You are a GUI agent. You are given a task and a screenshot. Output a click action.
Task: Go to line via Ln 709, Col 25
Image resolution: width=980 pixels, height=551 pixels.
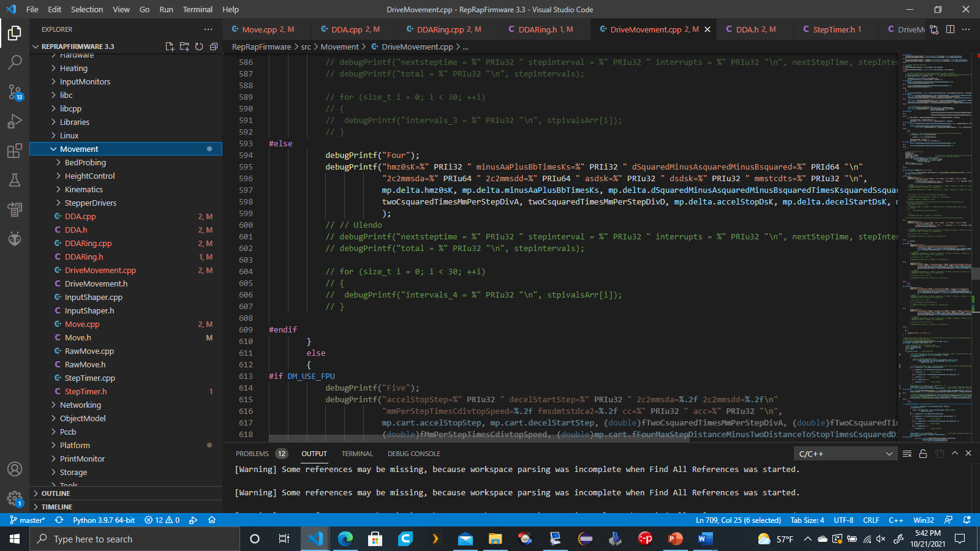(x=738, y=520)
